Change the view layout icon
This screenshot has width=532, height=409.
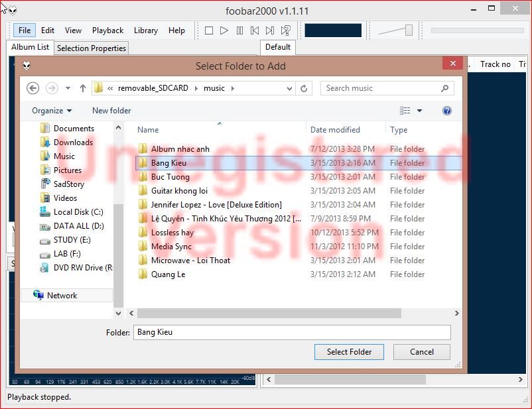click(x=405, y=111)
